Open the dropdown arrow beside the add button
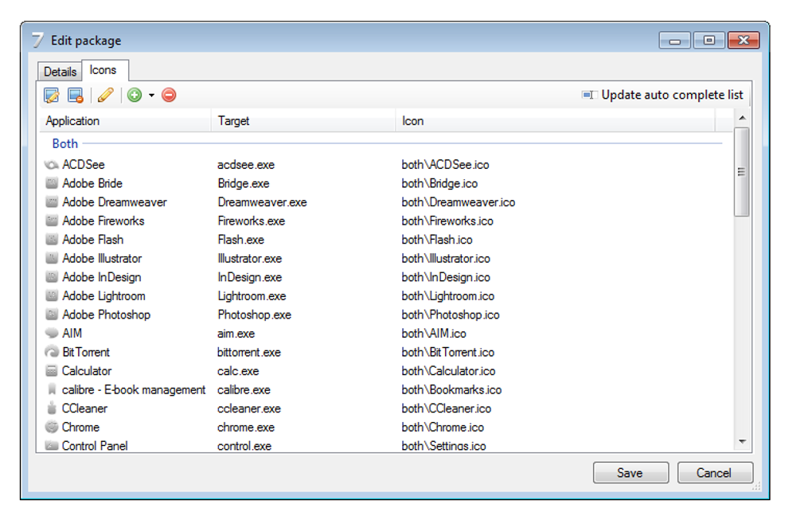 (151, 96)
